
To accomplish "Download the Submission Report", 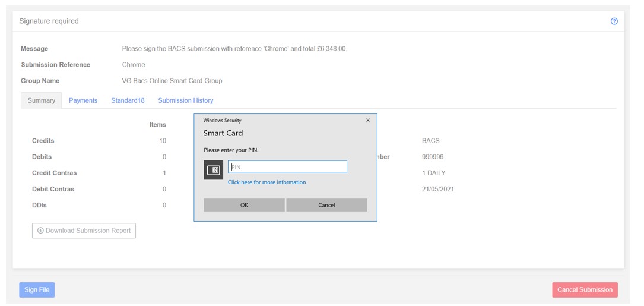I will (84, 231).
